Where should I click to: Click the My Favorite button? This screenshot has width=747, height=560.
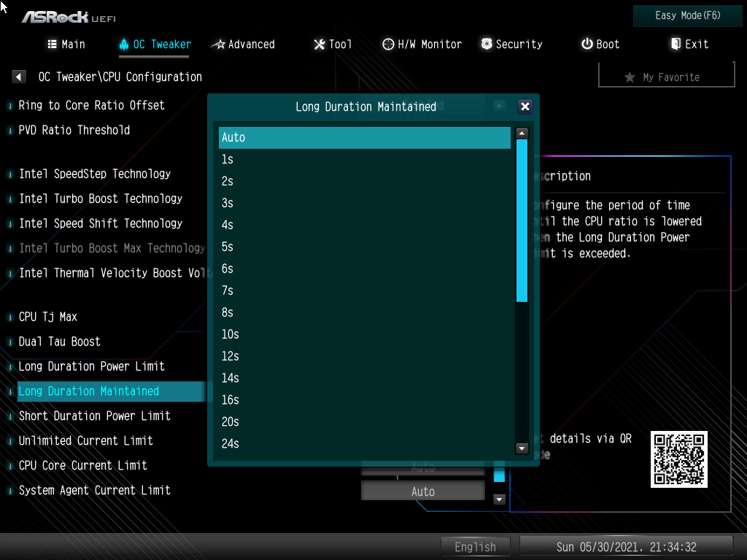tap(667, 77)
